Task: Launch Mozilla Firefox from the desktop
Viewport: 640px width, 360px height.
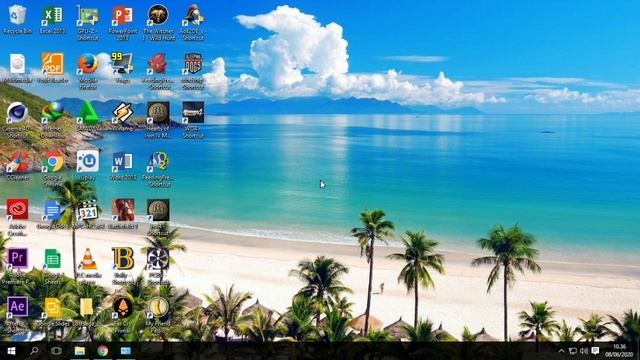Action: tap(88, 64)
